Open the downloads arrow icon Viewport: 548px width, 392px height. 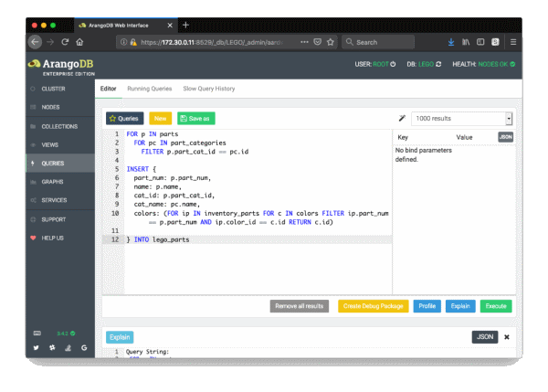tap(451, 42)
